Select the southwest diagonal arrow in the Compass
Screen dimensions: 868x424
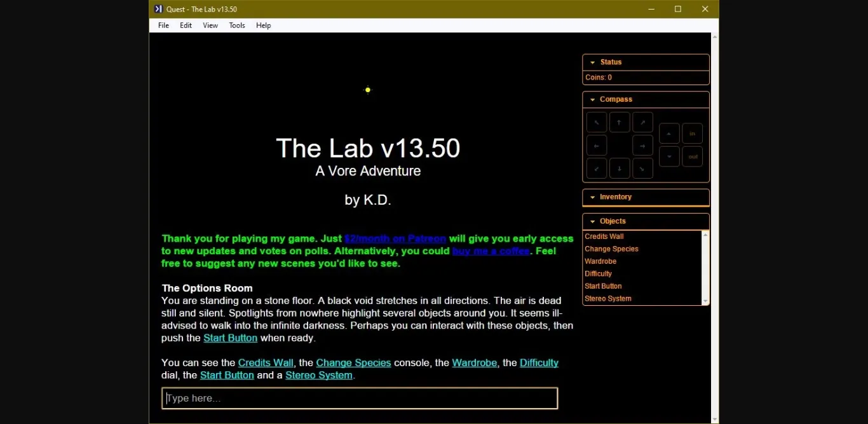click(x=596, y=168)
